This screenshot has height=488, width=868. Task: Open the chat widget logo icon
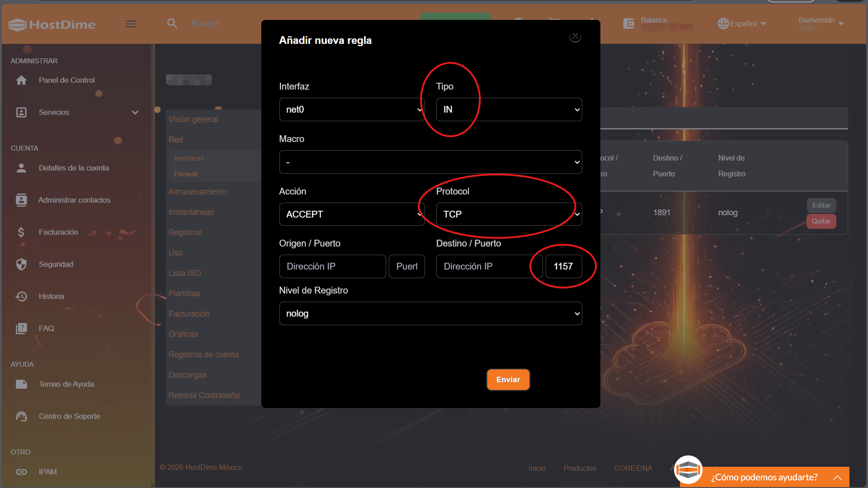[688, 469]
